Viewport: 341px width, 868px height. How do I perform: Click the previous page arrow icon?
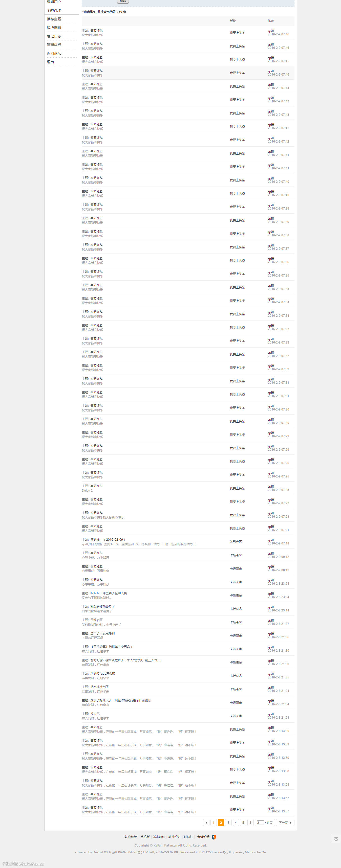pos(206,823)
